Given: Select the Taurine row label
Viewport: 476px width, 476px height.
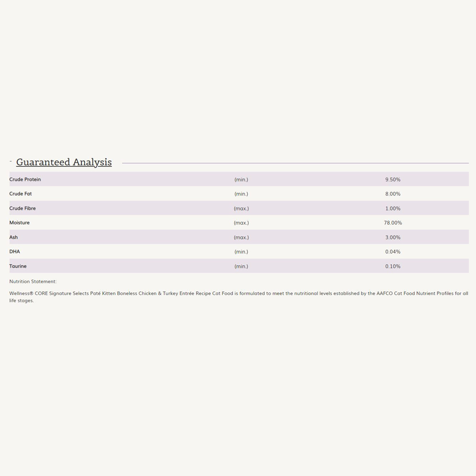Looking at the screenshot, I should [x=18, y=266].
